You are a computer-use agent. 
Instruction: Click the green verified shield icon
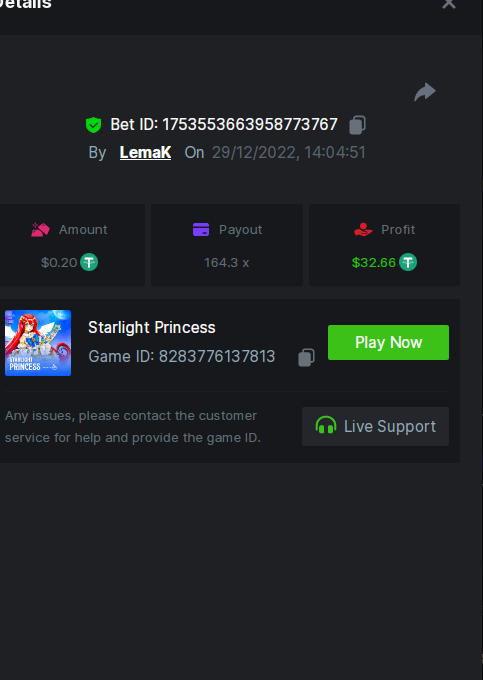[93, 125]
